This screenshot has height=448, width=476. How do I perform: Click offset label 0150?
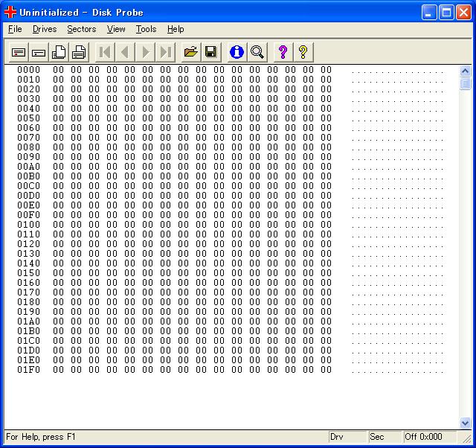28,273
